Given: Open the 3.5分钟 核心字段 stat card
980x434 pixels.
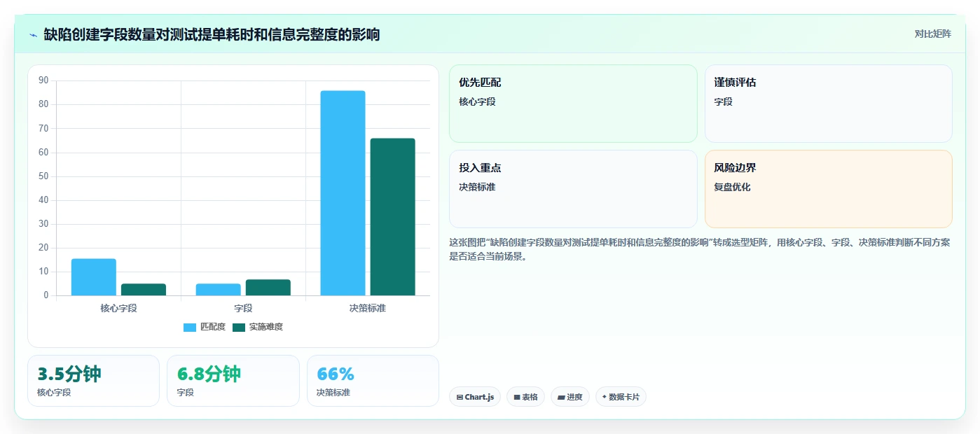Looking at the screenshot, I should coord(93,381).
